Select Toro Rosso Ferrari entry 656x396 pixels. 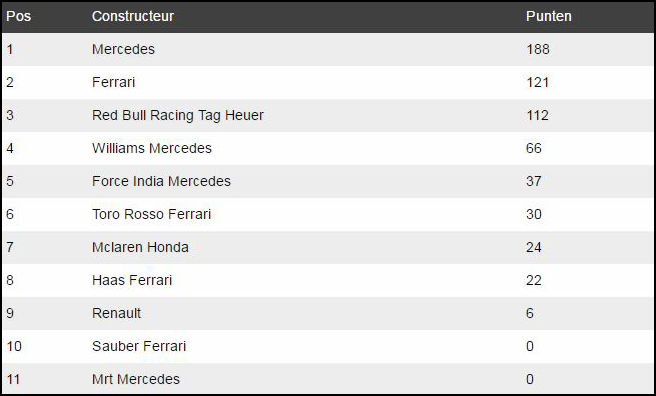tap(151, 215)
